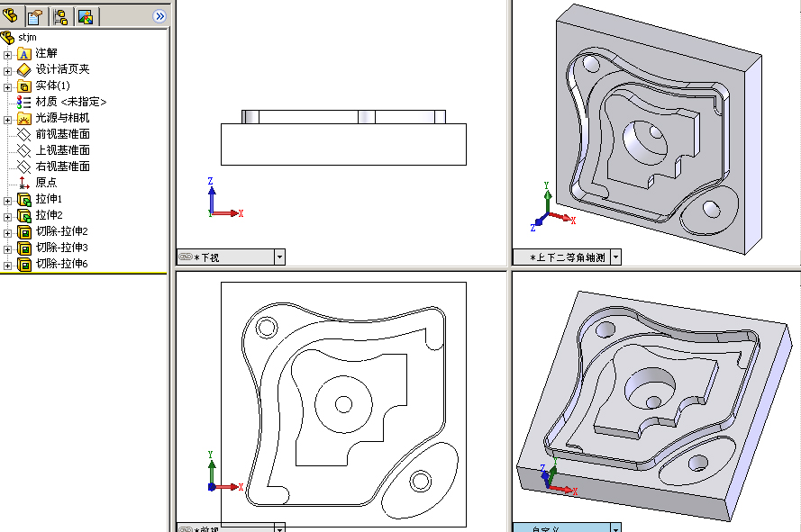Click the yellow rollback bar under the tree
The width and height of the screenshot is (801, 532).
click(84, 274)
